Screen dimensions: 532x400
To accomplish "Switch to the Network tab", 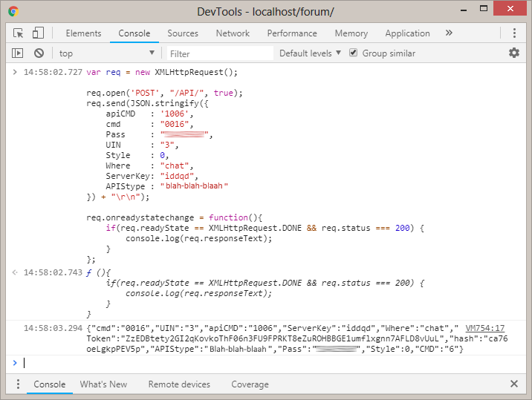I will point(233,33).
